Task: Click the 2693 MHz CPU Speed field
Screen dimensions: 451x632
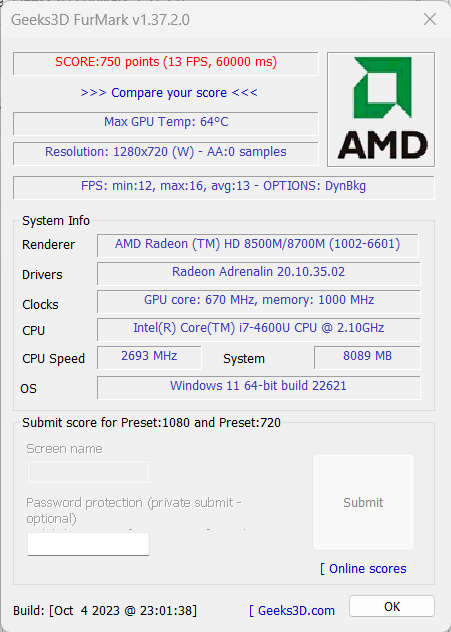Action: coord(149,357)
